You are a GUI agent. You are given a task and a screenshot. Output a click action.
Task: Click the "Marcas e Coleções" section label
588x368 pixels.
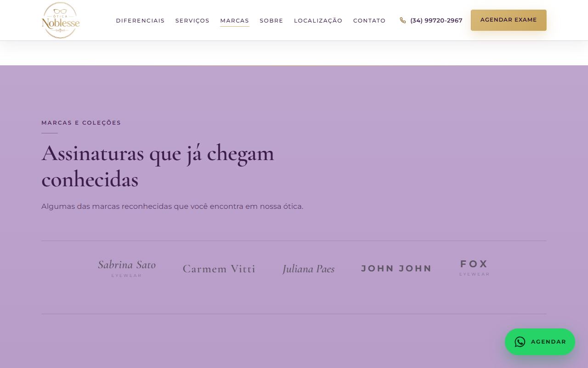(81, 123)
